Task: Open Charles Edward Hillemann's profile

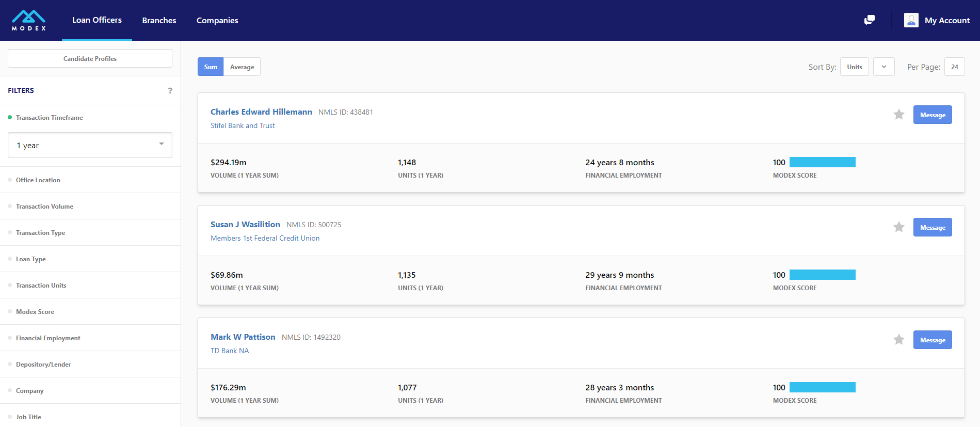Action: pyautogui.click(x=261, y=112)
